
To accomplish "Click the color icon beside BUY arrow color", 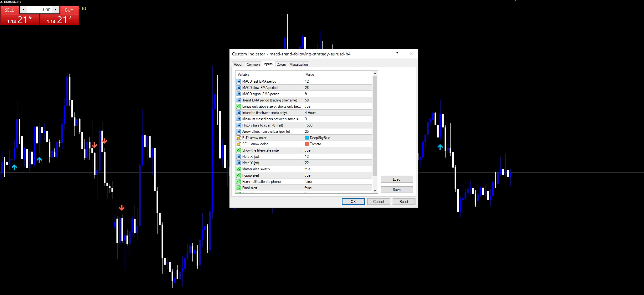I will click(x=239, y=138).
